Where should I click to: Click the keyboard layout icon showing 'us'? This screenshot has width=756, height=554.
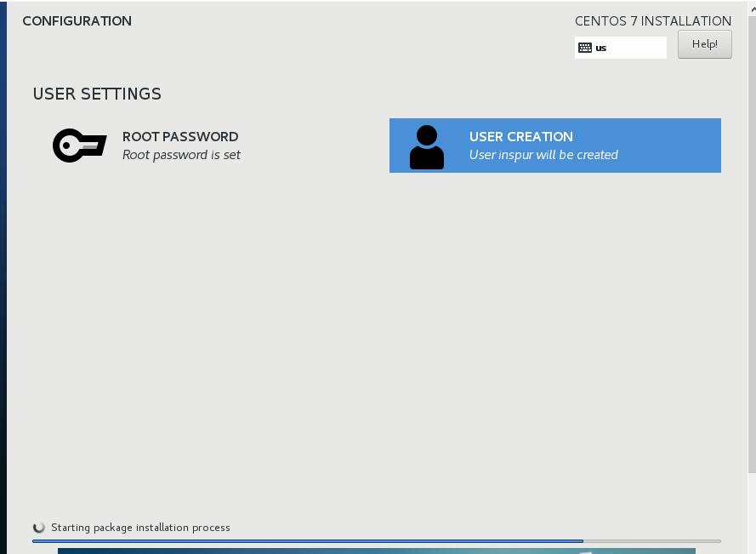point(586,48)
